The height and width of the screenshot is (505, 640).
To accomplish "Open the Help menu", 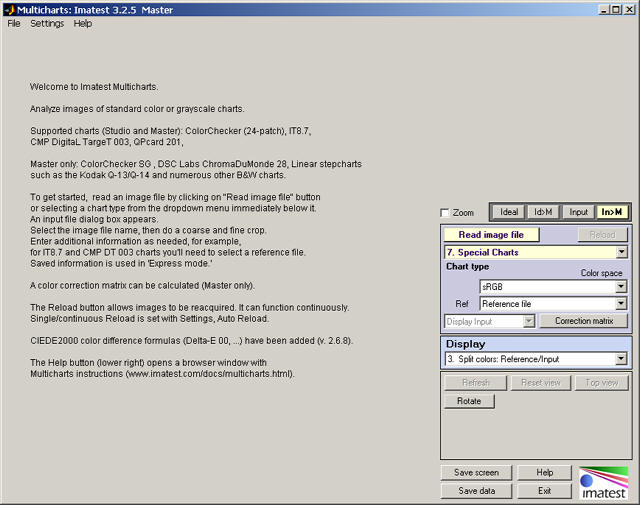I will 83,24.
